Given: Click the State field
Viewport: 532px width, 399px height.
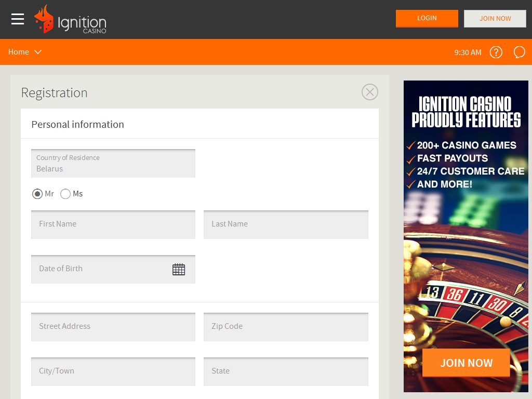Looking at the screenshot, I should pyautogui.click(x=286, y=371).
